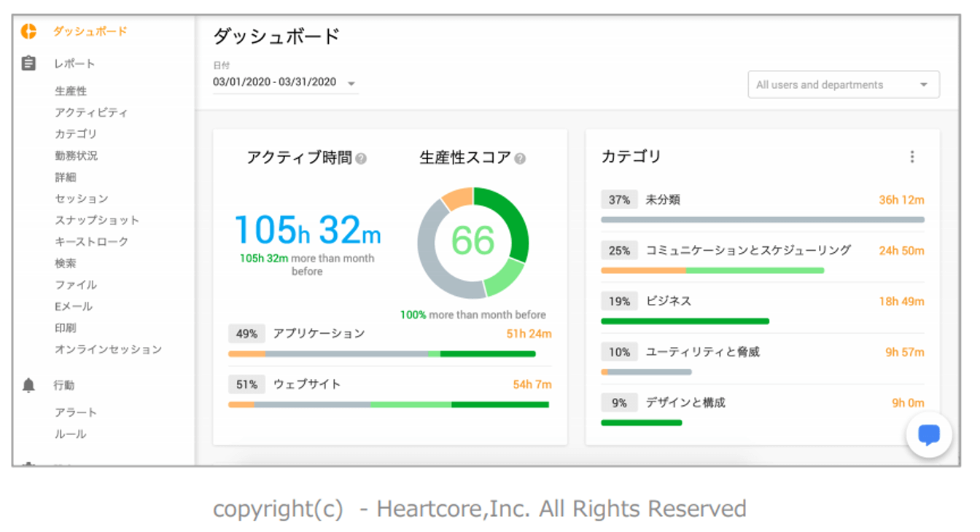
Task: Open the キーストローク report
Action: 92,241
